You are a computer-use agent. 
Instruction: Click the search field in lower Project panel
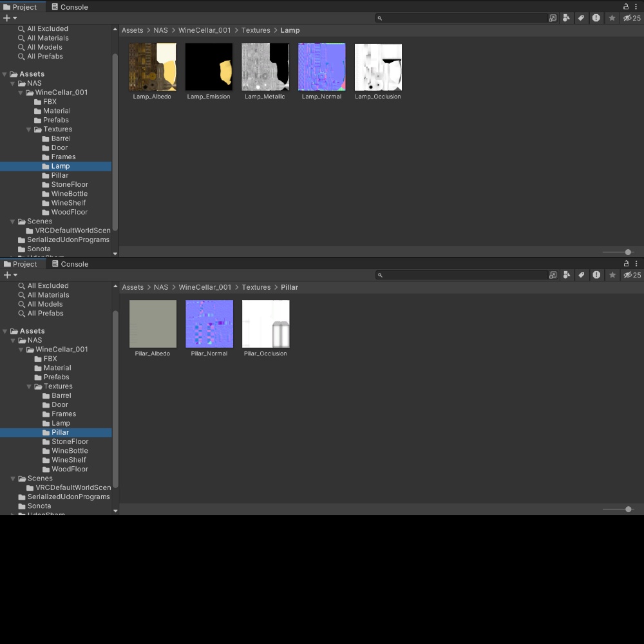[x=462, y=275]
